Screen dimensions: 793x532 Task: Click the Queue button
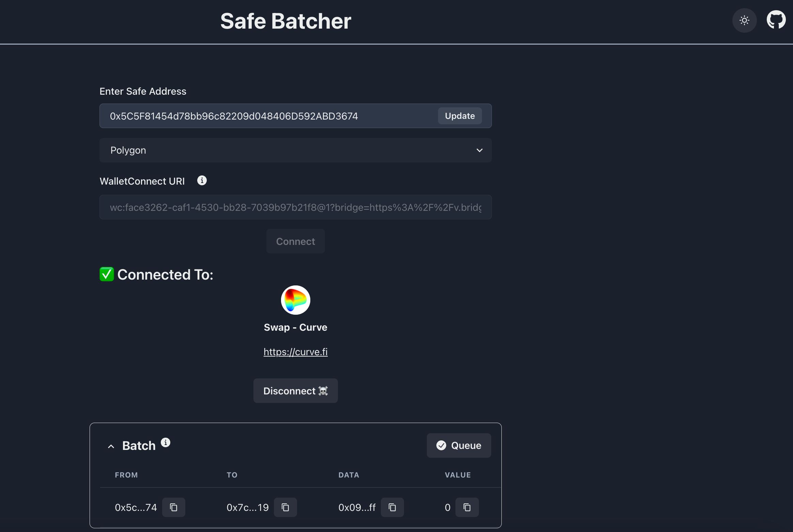pyautogui.click(x=459, y=445)
